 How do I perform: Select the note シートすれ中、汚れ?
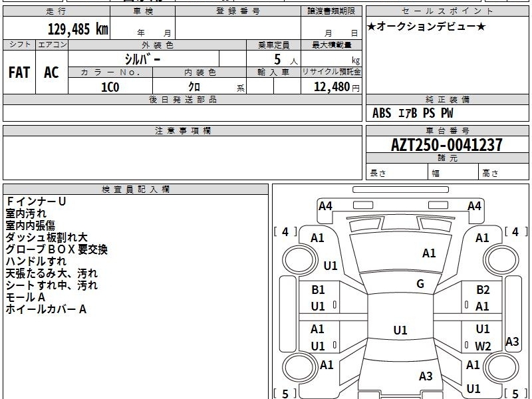52,285
